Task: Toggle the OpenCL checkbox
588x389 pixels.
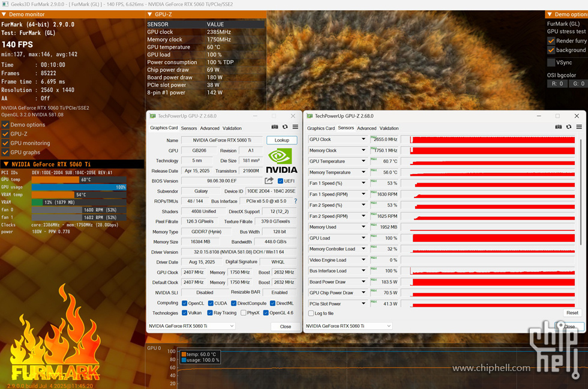Action: [x=185, y=303]
